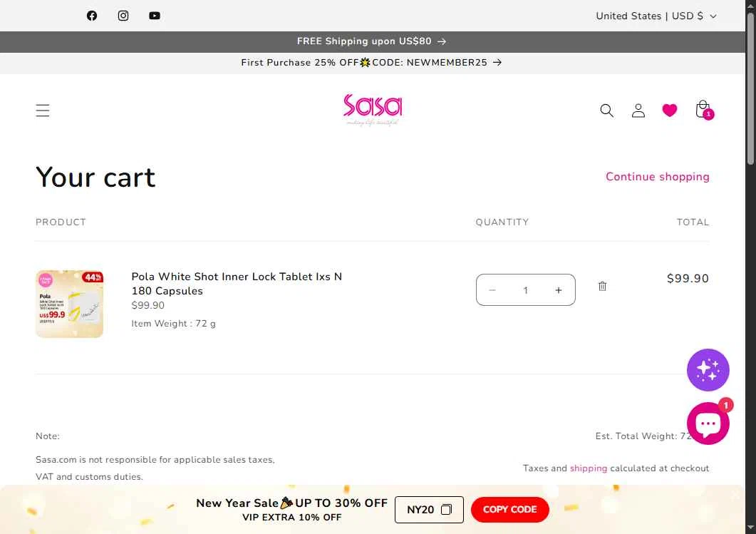Click the QUANTITY column header
Screen dimensions: 756x534
[x=502, y=222]
